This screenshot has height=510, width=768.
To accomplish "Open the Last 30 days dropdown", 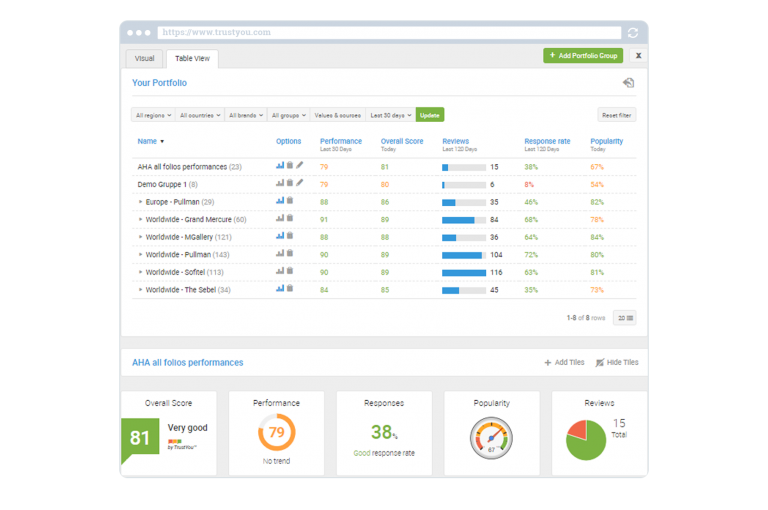I will point(389,115).
